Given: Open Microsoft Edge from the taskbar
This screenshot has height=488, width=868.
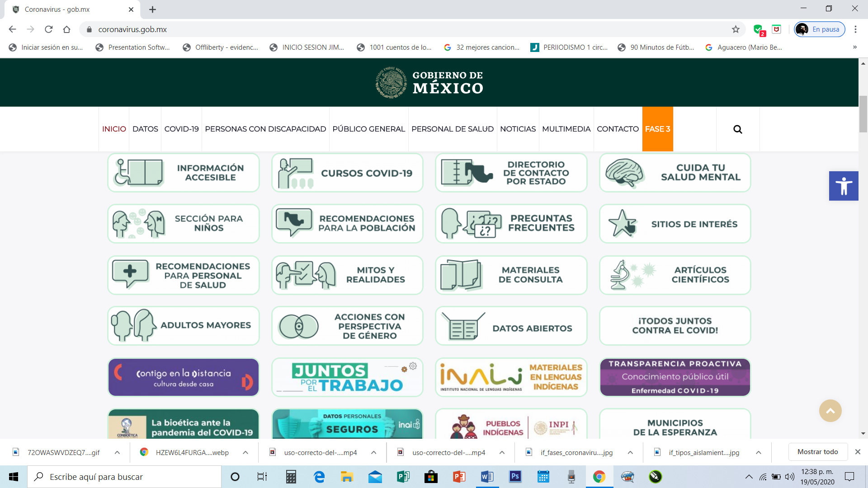Looking at the screenshot, I should 319,477.
